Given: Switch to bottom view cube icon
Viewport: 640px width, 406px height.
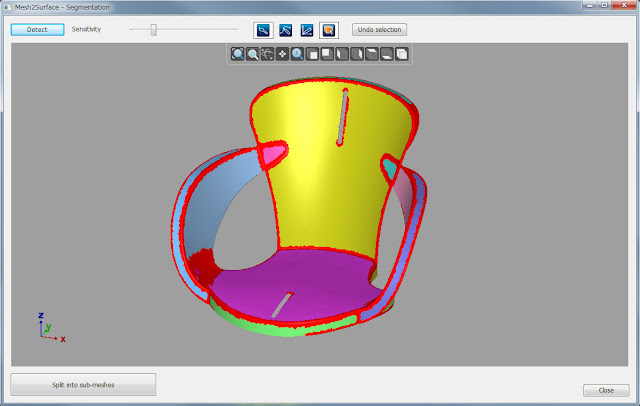Looking at the screenshot, I should click(x=387, y=54).
